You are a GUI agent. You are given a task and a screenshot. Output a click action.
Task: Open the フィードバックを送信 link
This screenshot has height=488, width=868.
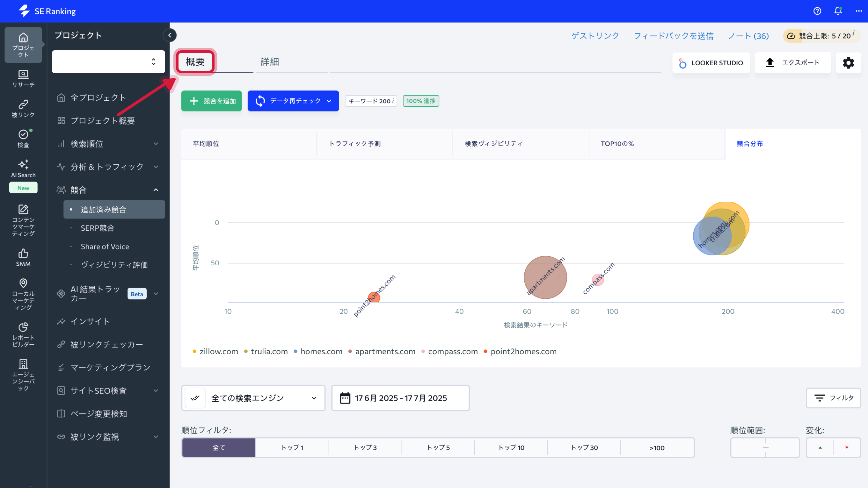click(x=674, y=36)
